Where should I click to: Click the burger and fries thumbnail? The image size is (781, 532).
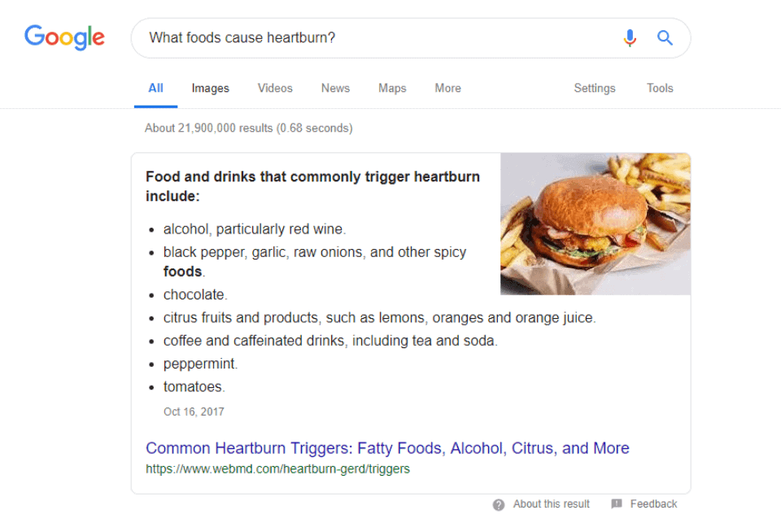596,224
